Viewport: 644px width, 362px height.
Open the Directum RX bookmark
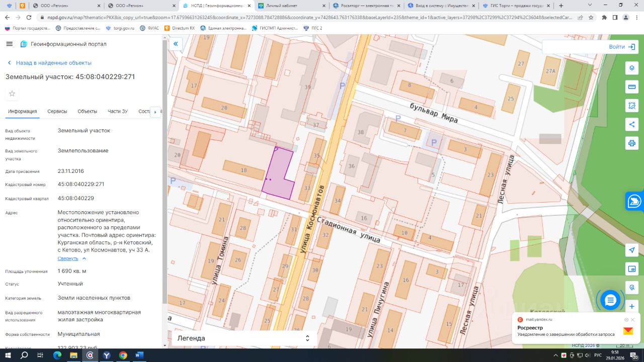pos(180,28)
